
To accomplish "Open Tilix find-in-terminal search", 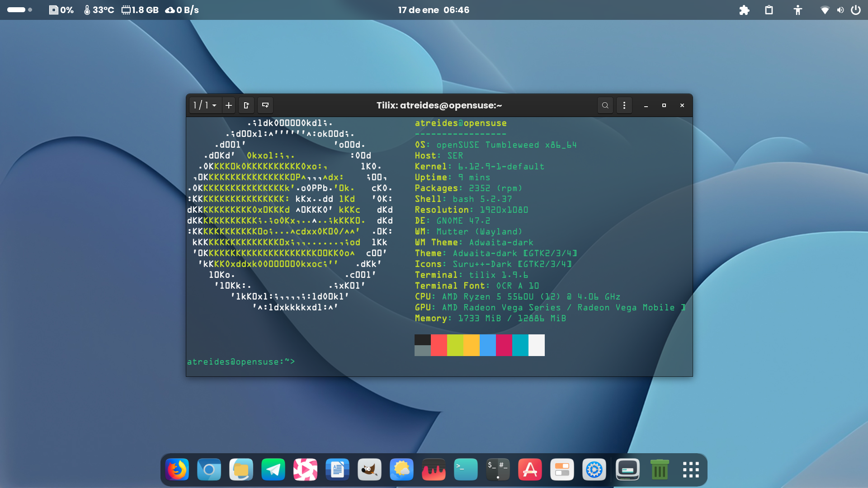I will click(605, 105).
